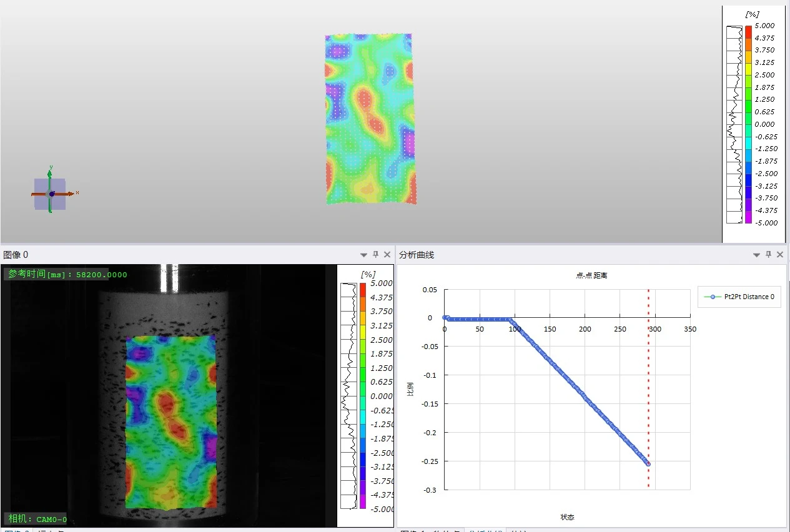Click the -5.000 minimum value in the 3D view legend
This screenshot has width=790, height=532.
click(765, 223)
